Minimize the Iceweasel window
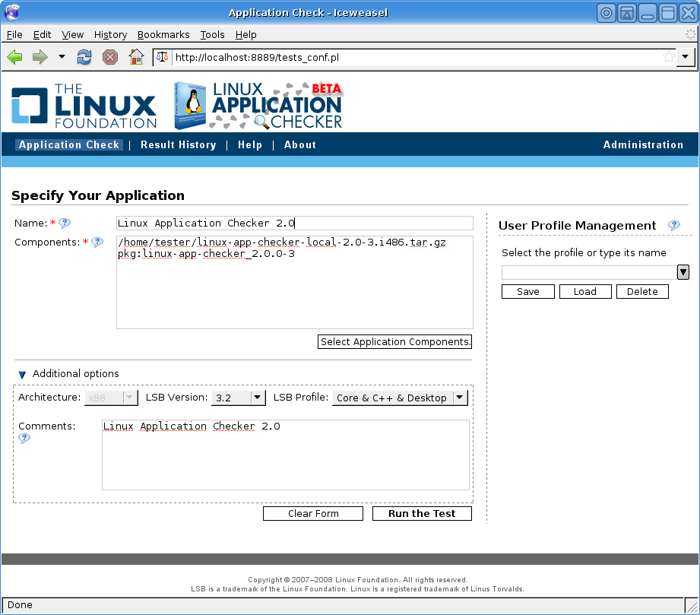 tap(648, 13)
